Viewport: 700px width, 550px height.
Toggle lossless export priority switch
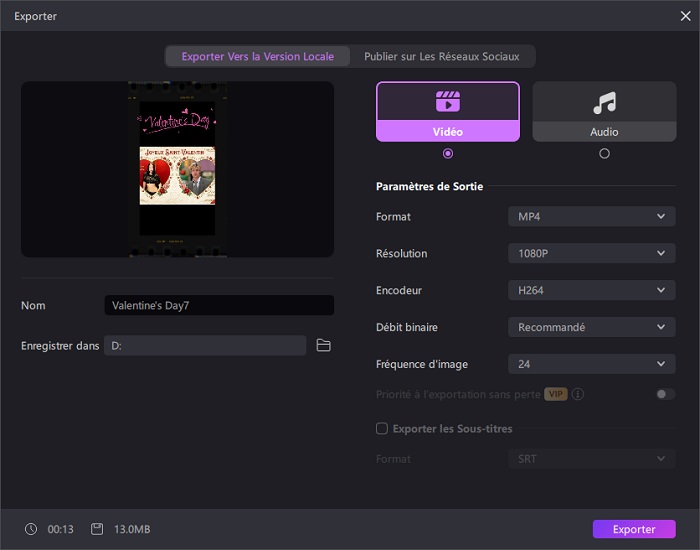pos(665,394)
